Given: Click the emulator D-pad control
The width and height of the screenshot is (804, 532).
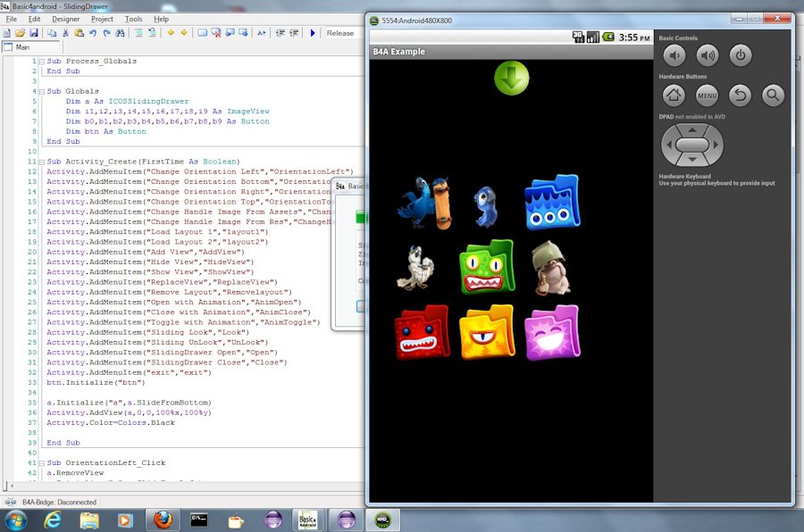Looking at the screenshot, I should point(692,145).
